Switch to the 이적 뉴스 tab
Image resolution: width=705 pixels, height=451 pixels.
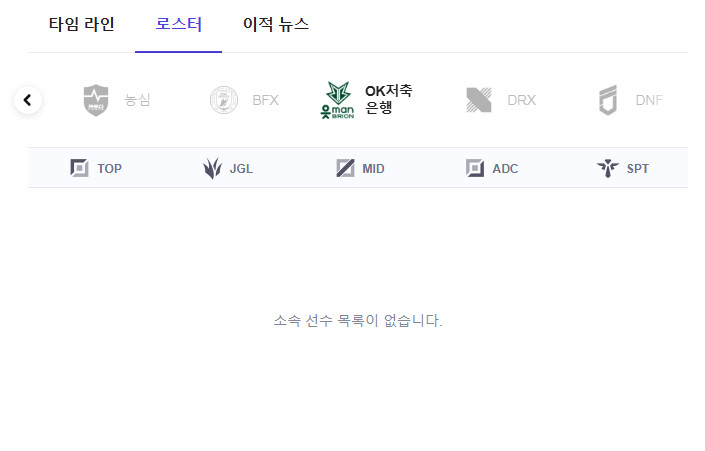(x=276, y=24)
